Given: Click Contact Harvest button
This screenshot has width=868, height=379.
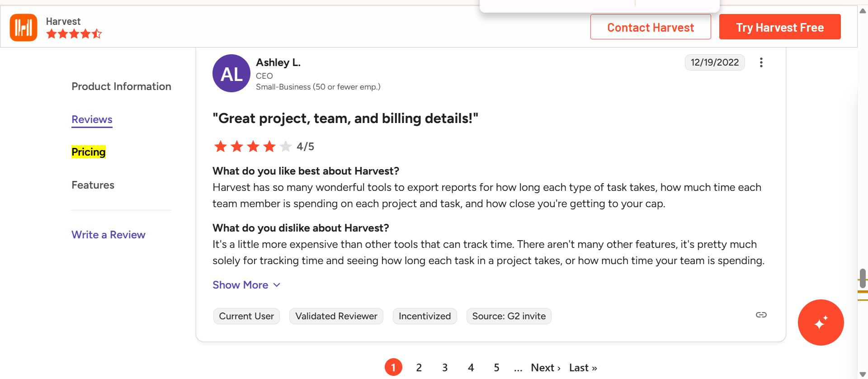Looking at the screenshot, I should click(651, 27).
